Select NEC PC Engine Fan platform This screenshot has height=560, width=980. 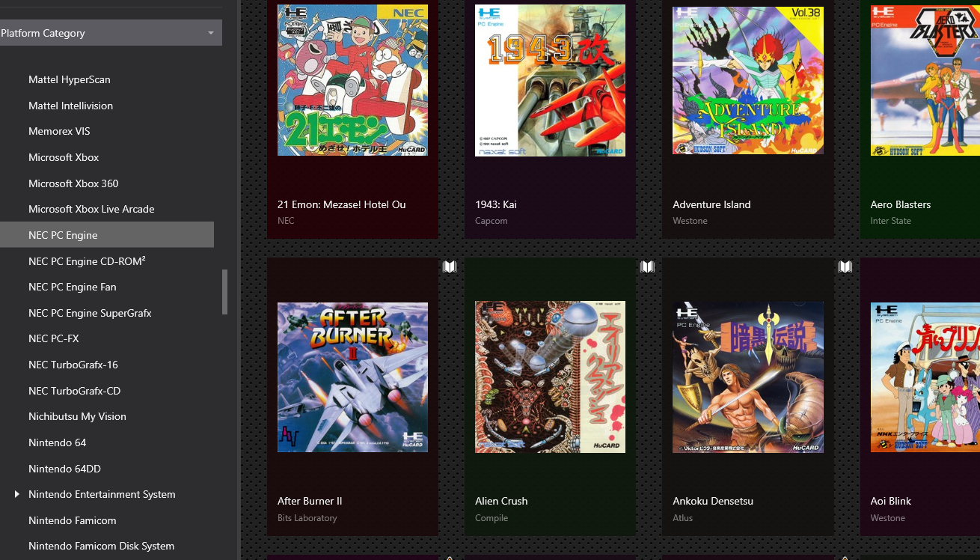pyautogui.click(x=73, y=287)
